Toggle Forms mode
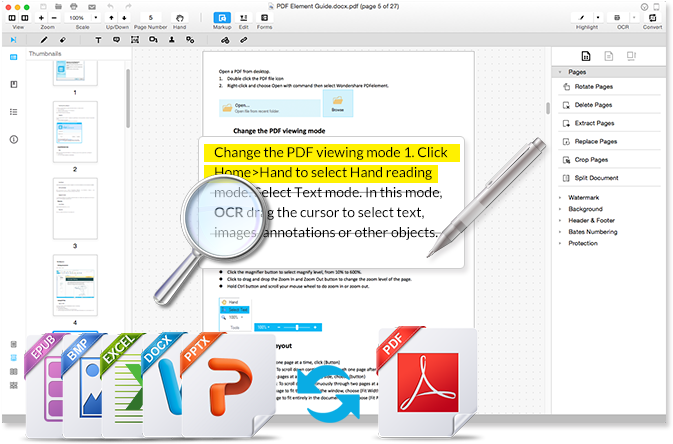Screen dimensions: 673x444 click(264, 18)
